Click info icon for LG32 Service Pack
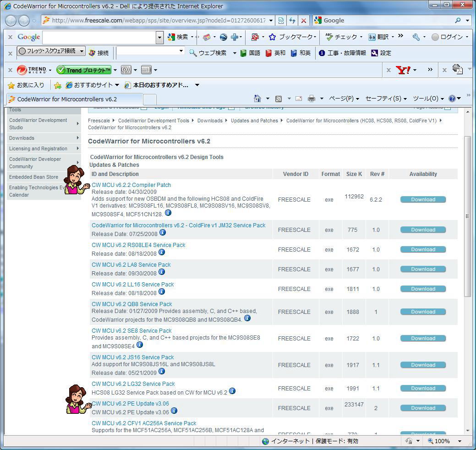476x450 pixels. coord(232,391)
